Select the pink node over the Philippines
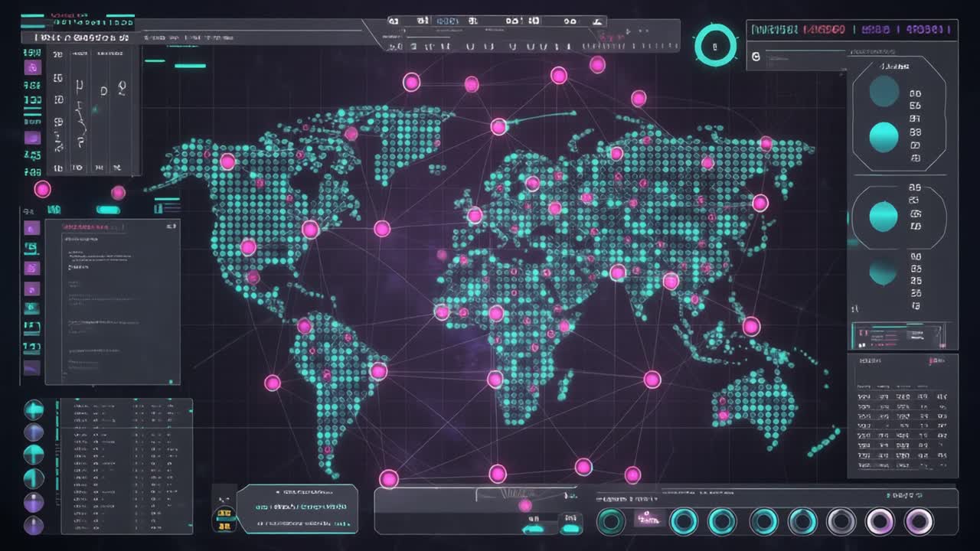This screenshot has width=980, height=551. pyautogui.click(x=751, y=327)
